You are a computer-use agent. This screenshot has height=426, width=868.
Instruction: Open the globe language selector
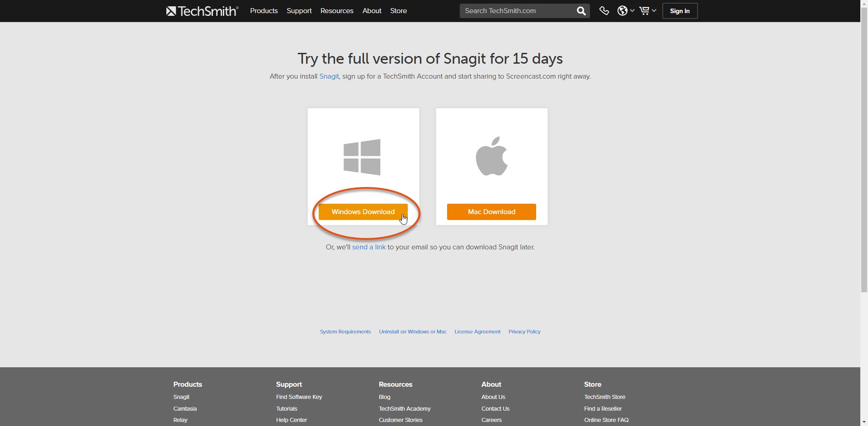(x=626, y=11)
